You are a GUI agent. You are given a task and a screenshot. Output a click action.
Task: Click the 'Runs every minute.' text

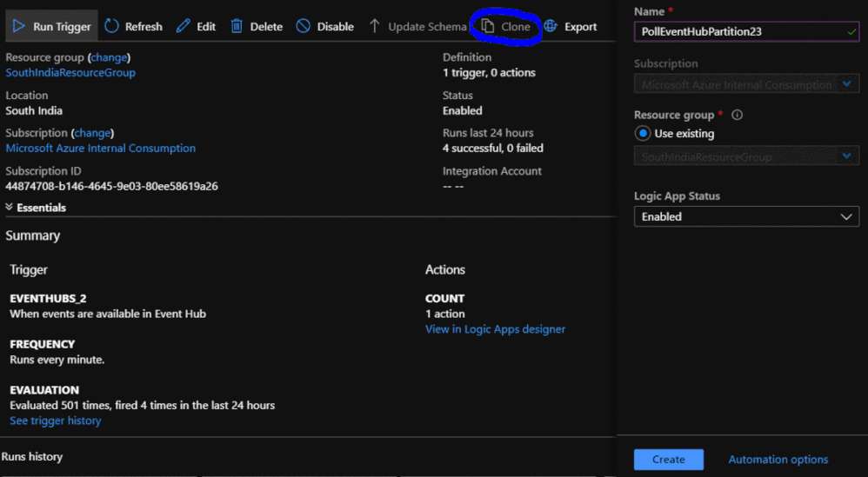tap(57, 360)
